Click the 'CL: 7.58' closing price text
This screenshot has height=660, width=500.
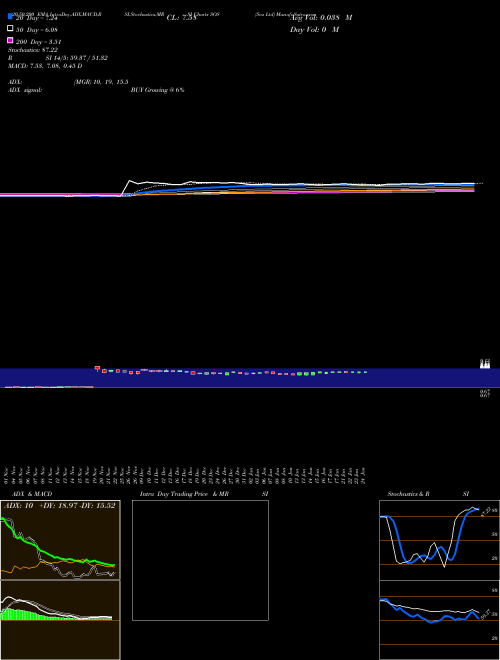point(181,18)
